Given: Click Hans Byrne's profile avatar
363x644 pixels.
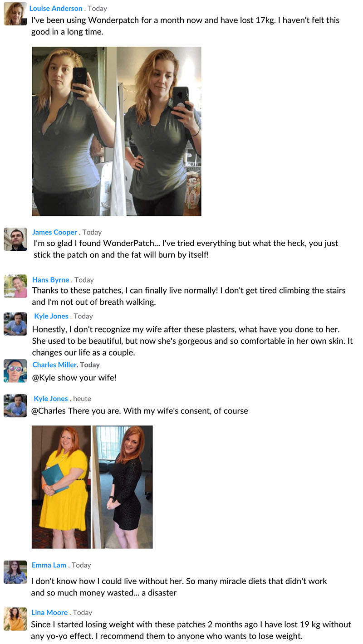Looking at the screenshot, I should [x=15, y=286].
